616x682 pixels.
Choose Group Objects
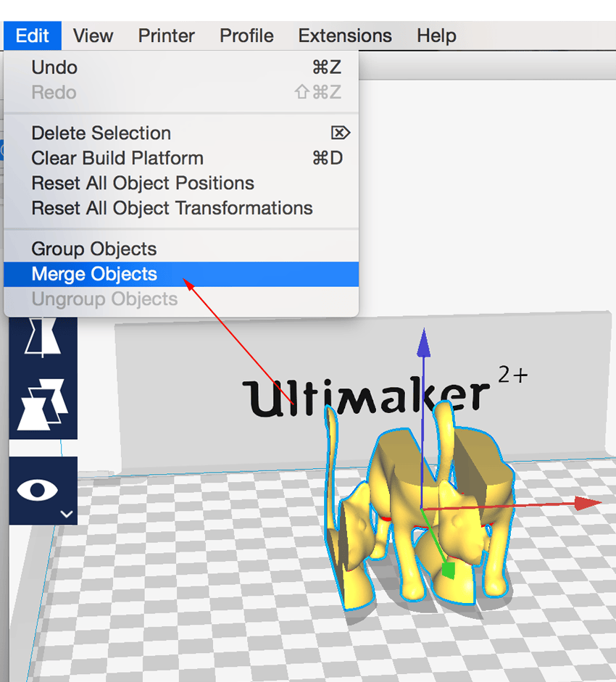(x=181, y=249)
